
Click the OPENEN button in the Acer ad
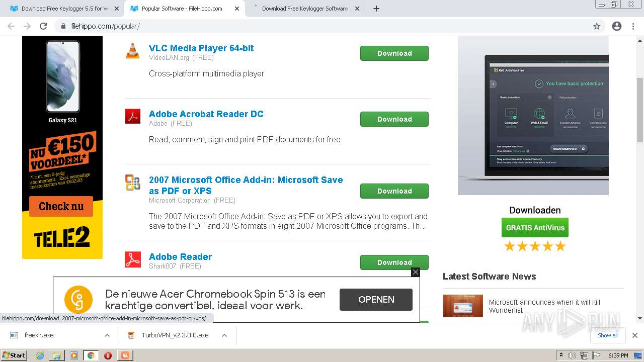click(x=376, y=300)
